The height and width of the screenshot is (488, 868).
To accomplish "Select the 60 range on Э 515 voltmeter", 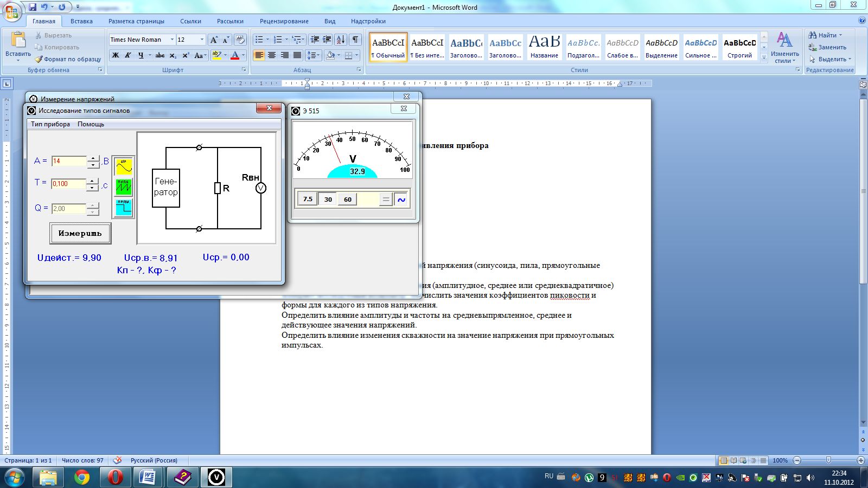I will [348, 200].
